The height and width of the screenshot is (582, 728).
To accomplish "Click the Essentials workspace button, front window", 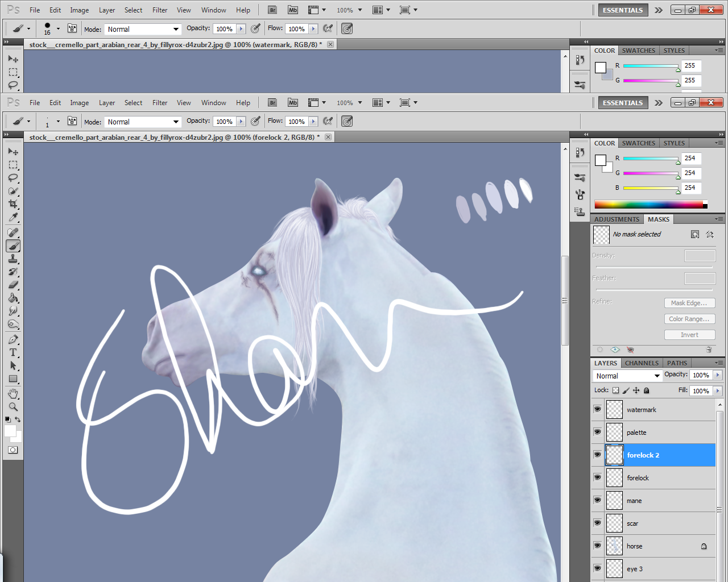I will 623,103.
